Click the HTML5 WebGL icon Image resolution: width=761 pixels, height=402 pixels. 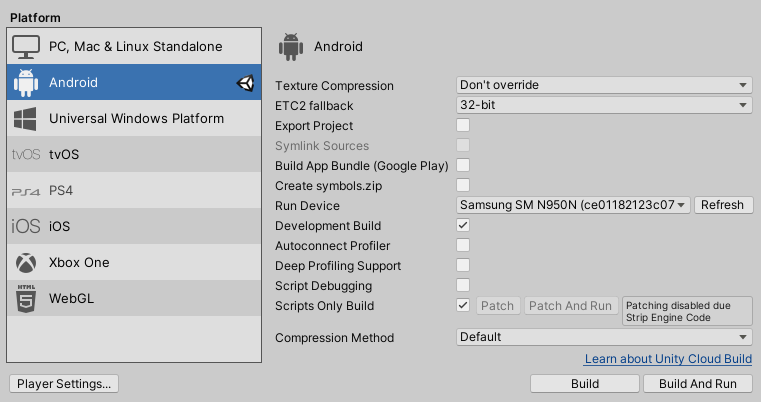click(x=26, y=299)
